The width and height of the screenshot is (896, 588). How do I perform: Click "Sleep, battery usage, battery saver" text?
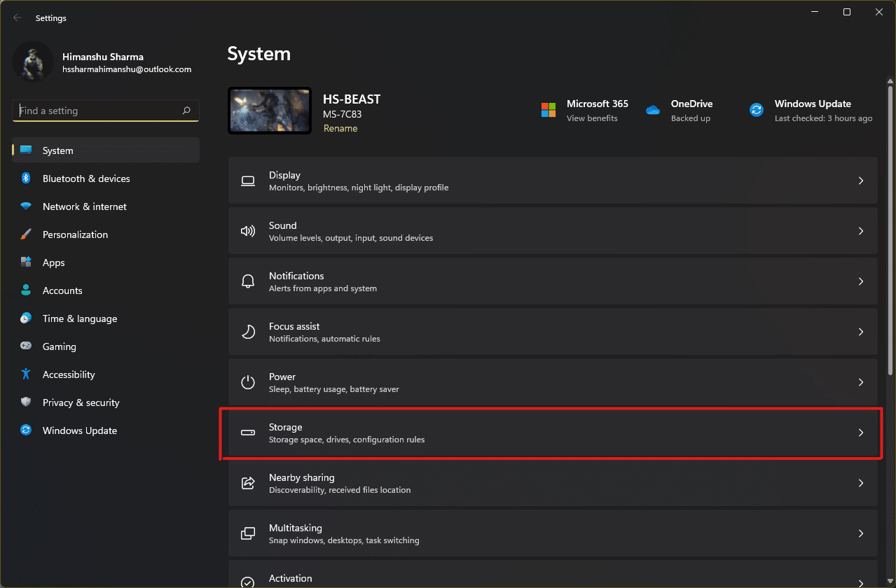coord(334,389)
